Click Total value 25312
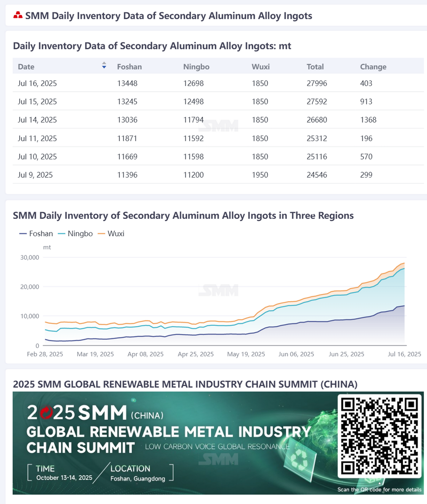This screenshot has height=504, width=427. (317, 139)
